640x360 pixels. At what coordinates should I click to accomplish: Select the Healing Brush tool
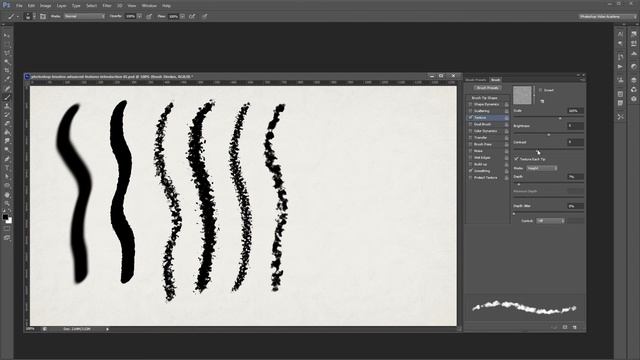tap(7, 88)
